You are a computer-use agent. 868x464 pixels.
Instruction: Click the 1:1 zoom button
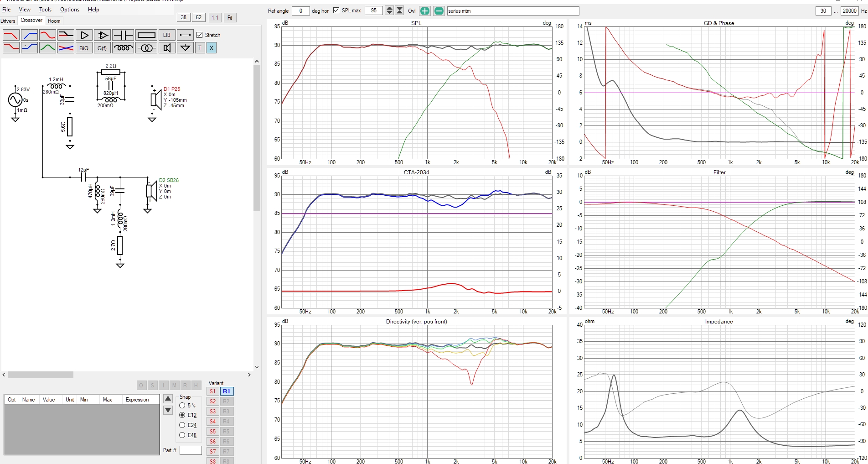click(x=215, y=17)
